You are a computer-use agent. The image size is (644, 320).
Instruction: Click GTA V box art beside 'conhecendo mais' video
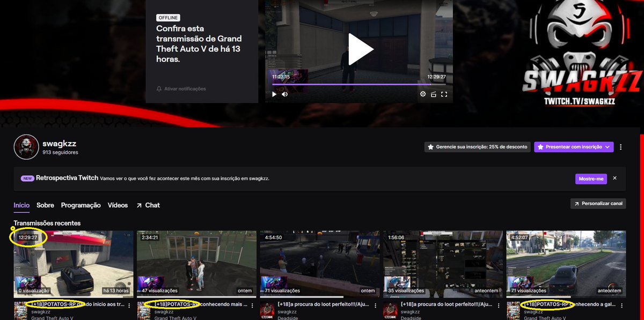coord(144,311)
